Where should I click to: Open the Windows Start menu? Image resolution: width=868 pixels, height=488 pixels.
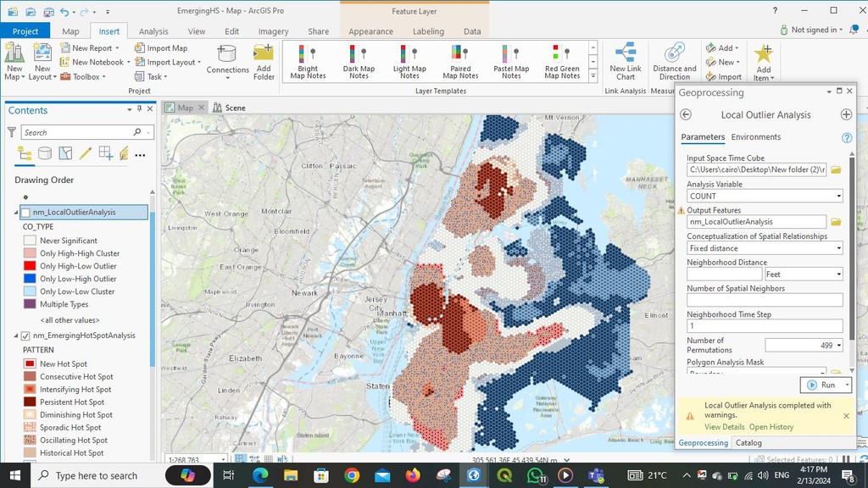click(x=15, y=475)
